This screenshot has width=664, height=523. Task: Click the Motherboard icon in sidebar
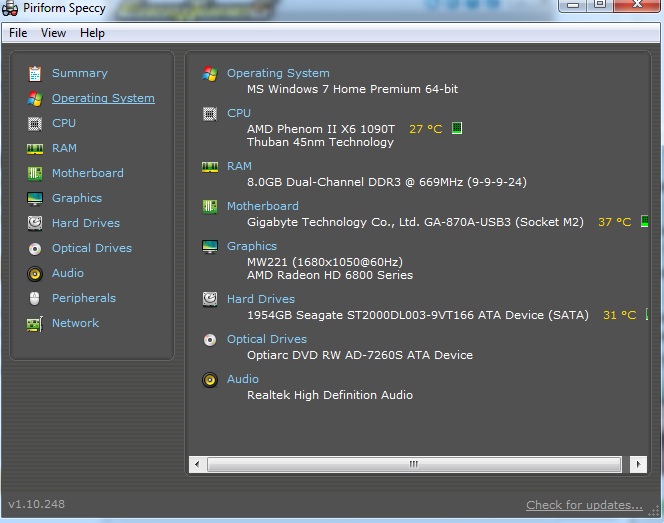pyautogui.click(x=35, y=173)
